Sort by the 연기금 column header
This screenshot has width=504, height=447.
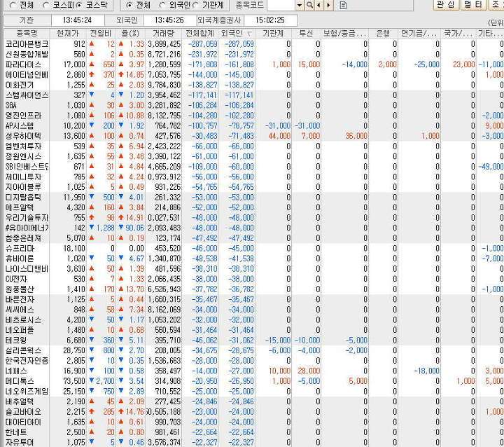419,33
